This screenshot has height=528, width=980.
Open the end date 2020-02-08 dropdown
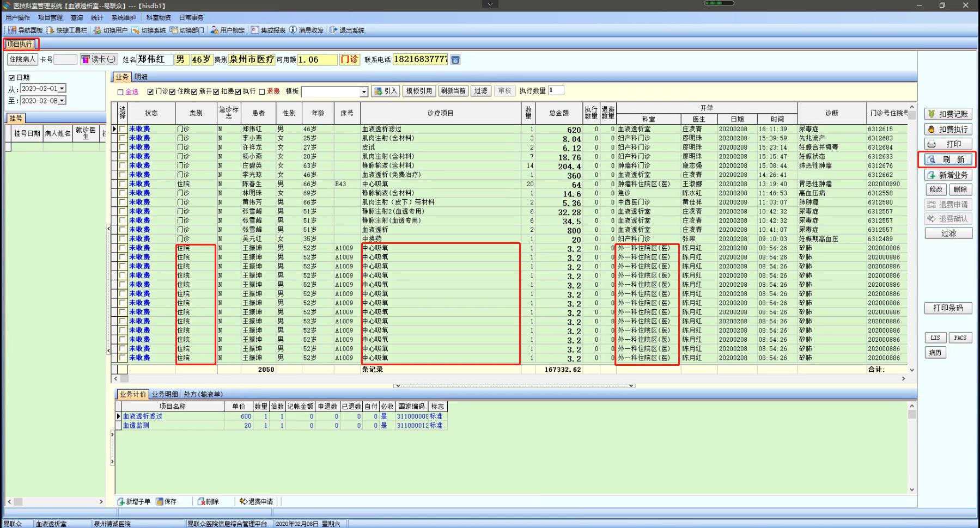point(62,101)
